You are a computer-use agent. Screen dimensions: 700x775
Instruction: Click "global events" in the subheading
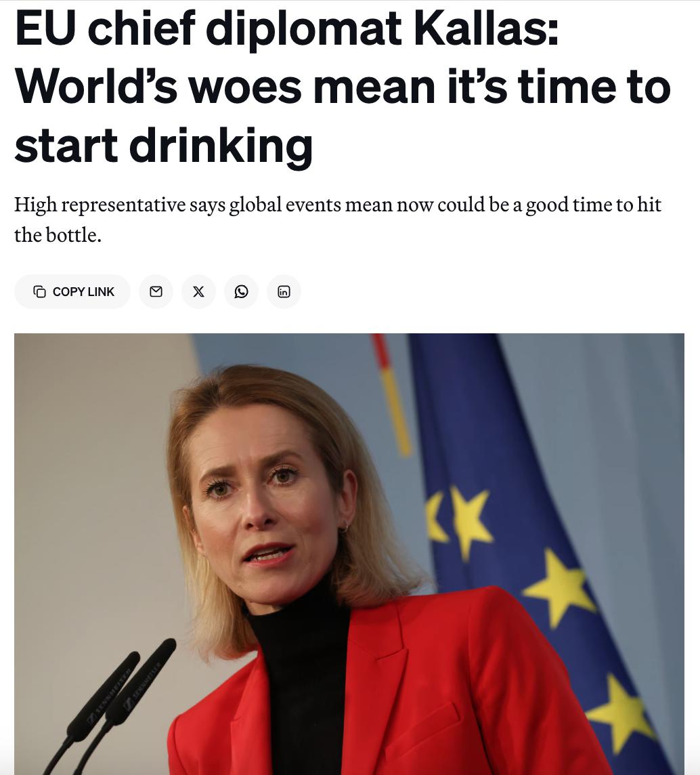284,204
